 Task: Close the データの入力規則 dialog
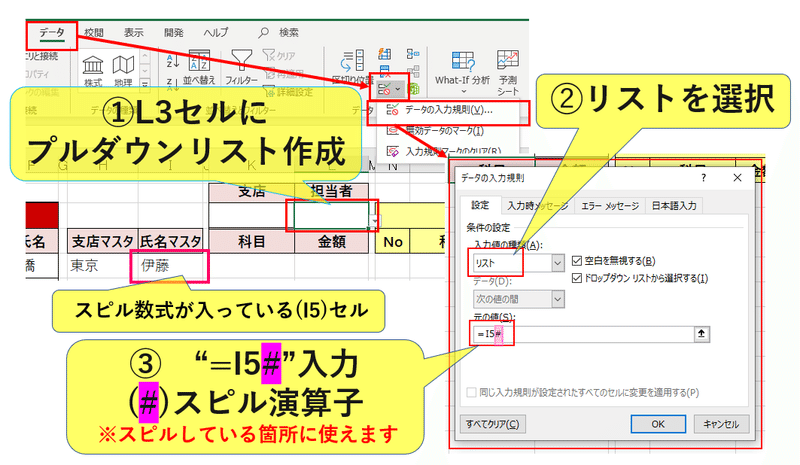pyautogui.click(x=737, y=178)
